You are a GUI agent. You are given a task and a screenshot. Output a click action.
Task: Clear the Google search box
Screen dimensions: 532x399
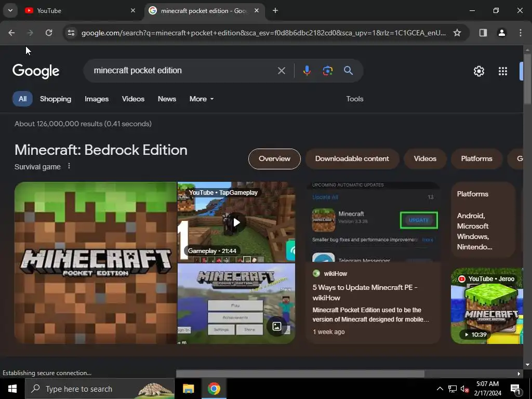coord(281,71)
